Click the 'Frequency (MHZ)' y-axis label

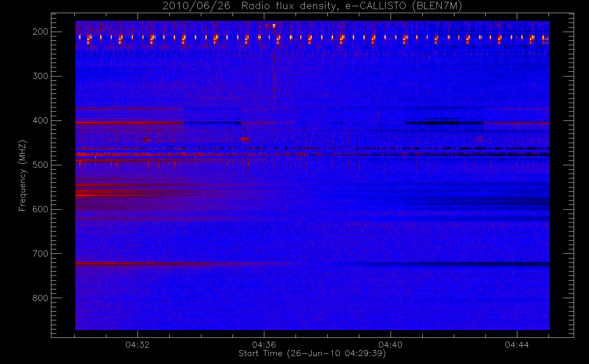pyautogui.click(x=23, y=175)
